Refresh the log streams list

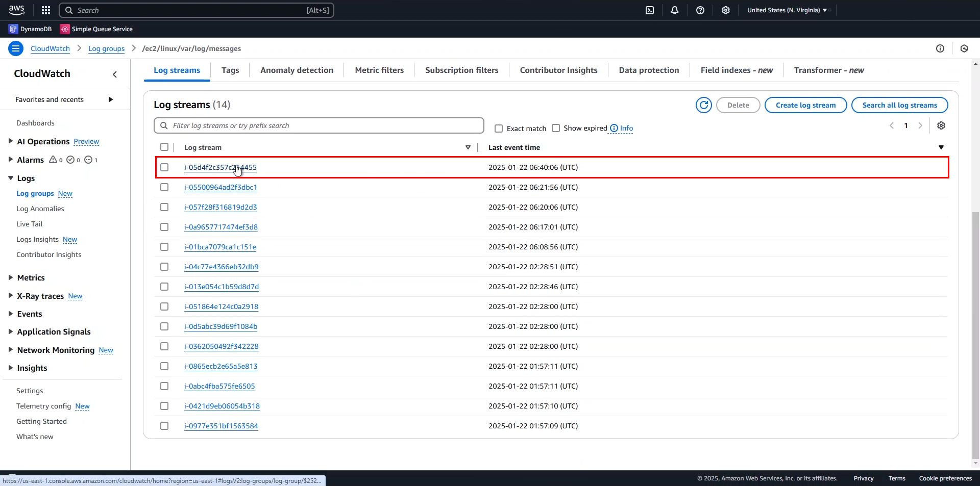(704, 105)
